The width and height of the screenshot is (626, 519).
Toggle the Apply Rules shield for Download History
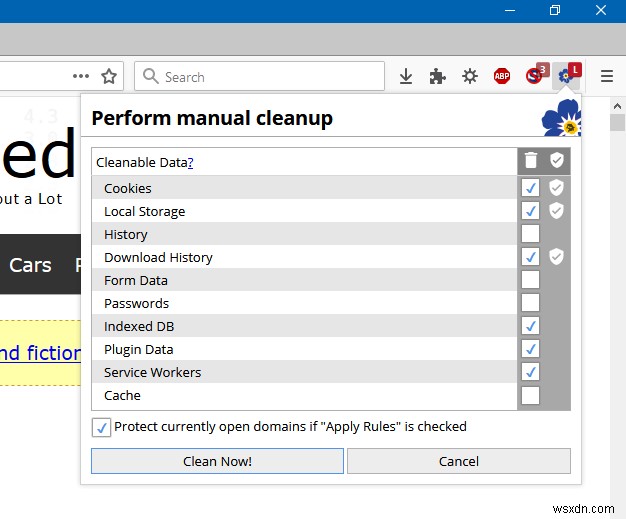(557, 257)
